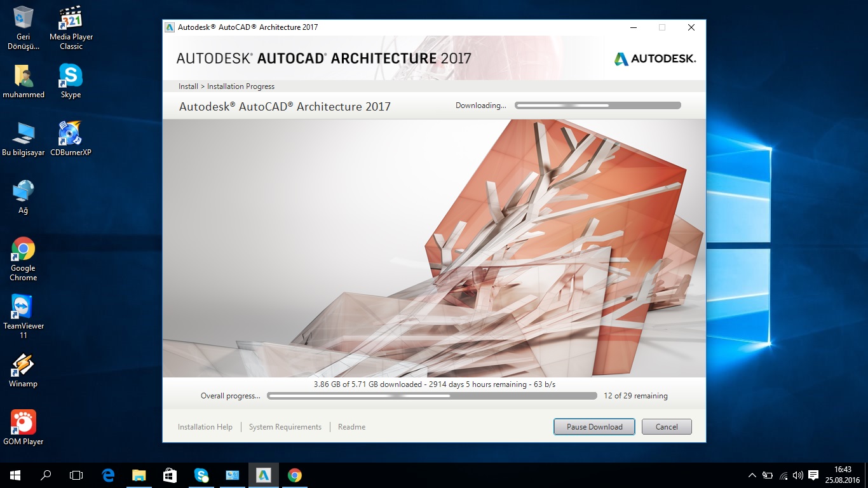The image size is (868, 488).
Task: Open the System Requirements link
Action: (285, 427)
